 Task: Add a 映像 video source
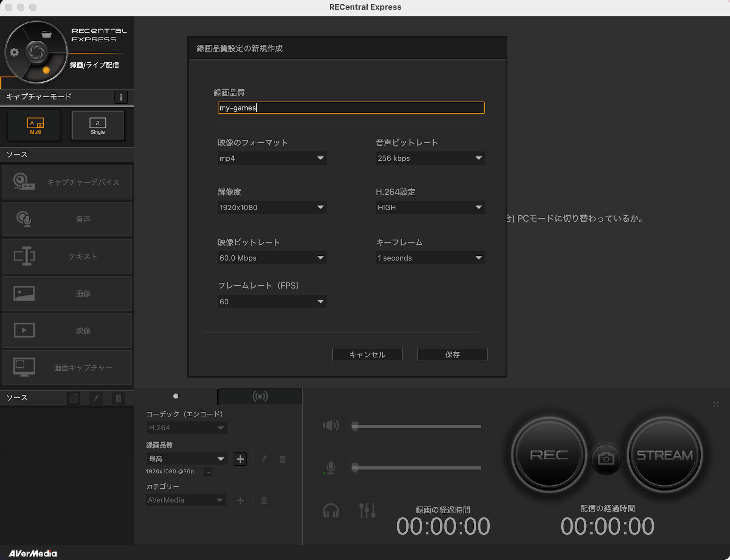tap(67, 331)
